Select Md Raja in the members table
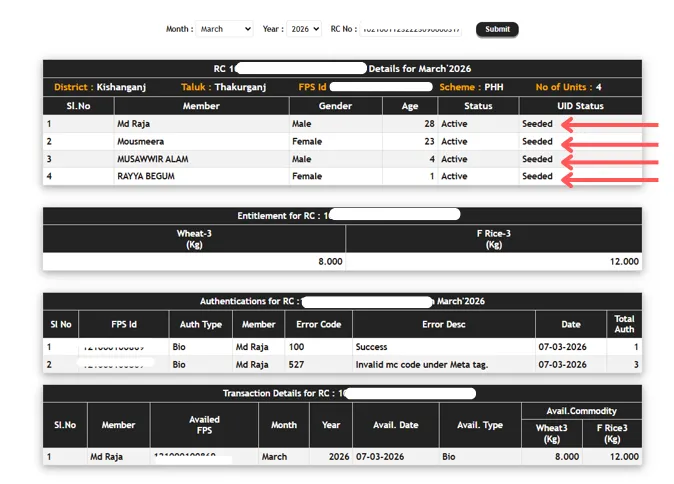This screenshot has width=674, height=484. (x=138, y=125)
